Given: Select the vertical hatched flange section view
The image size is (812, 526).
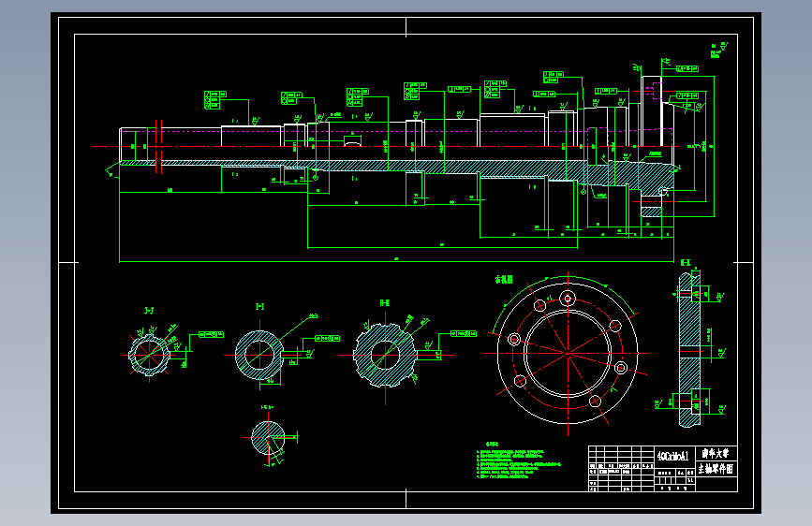Looking at the screenshot, I should coord(689,350).
